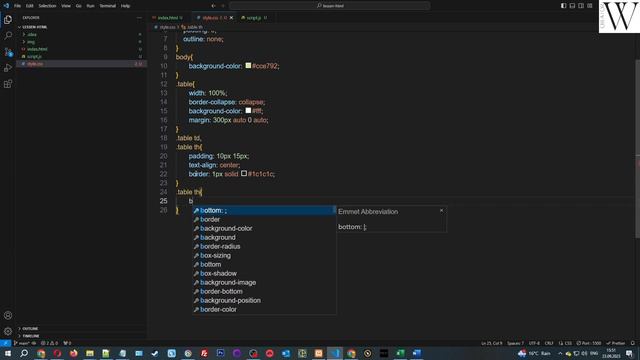The width and height of the screenshot is (640, 360).
Task: Choose 'box-shadow' suggestion
Action: (264, 273)
